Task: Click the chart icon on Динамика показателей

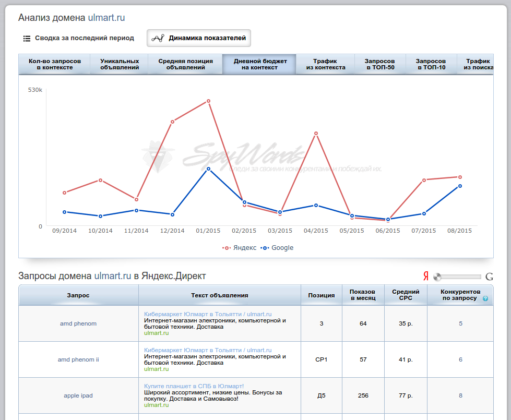Action: (158, 38)
